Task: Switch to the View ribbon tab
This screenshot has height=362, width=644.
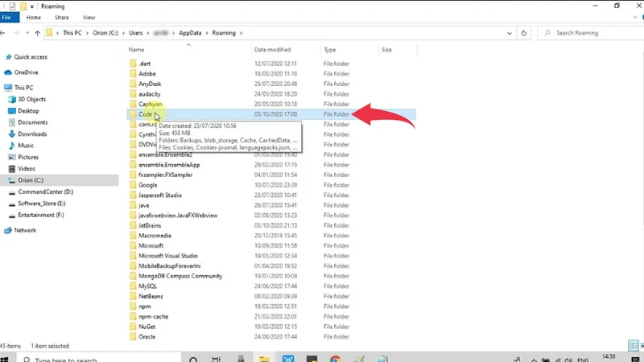Action: pyautogui.click(x=89, y=17)
